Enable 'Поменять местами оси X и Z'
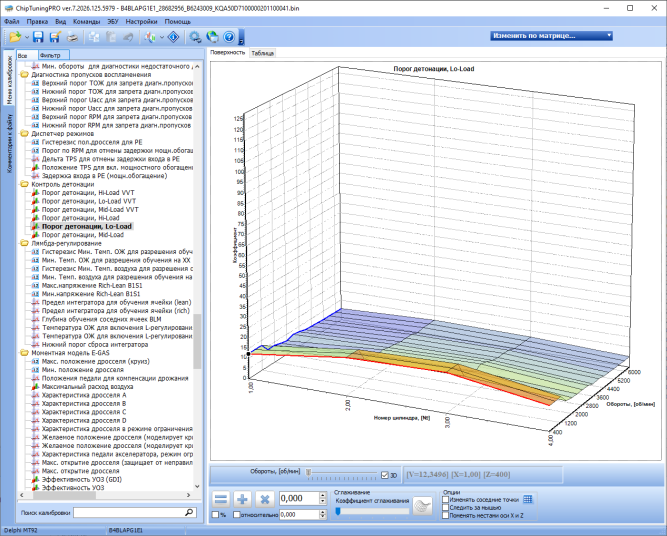667x536 pixels. point(446,516)
